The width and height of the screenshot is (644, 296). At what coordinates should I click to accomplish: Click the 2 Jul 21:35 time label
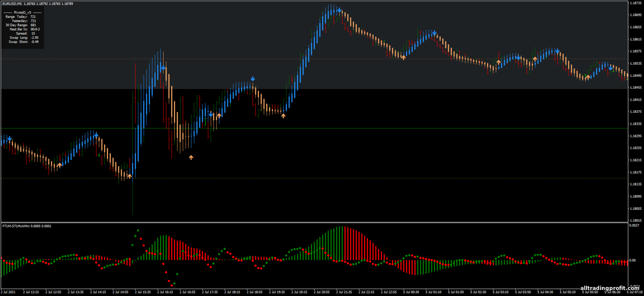coord(343,292)
